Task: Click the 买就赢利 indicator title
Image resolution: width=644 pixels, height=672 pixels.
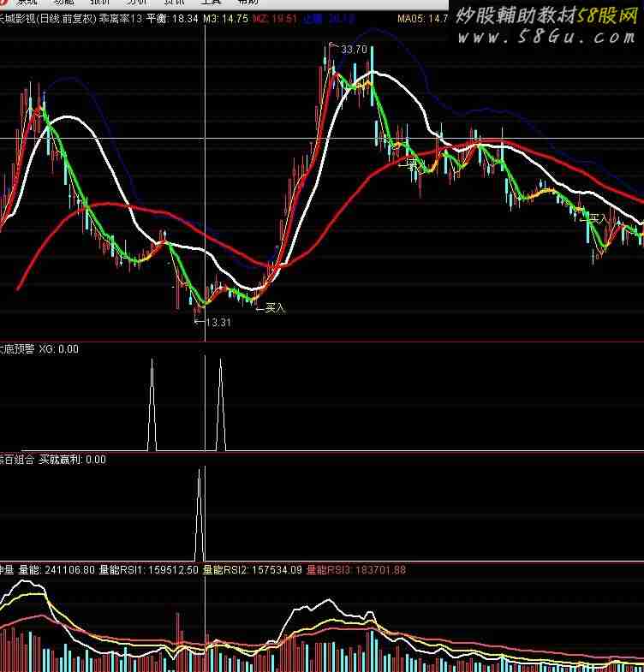Action: pyautogui.click(x=72, y=460)
